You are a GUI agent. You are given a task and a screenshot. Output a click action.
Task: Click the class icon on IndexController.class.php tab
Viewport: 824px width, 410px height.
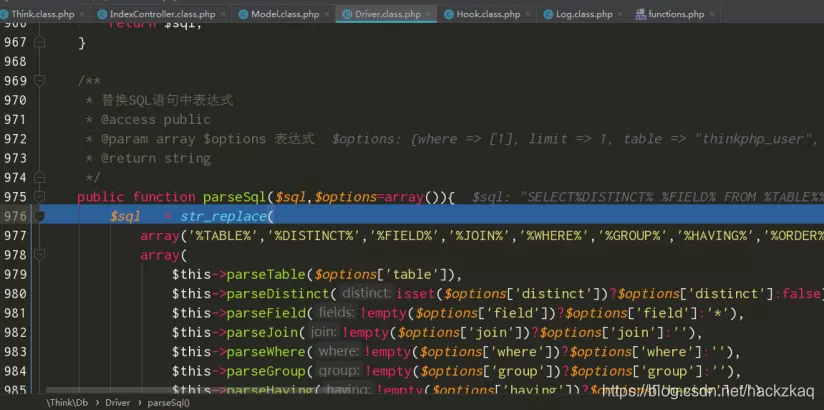102,14
